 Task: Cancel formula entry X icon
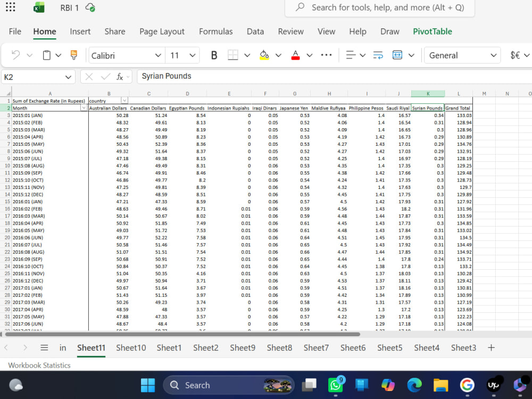click(x=89, y=77)
